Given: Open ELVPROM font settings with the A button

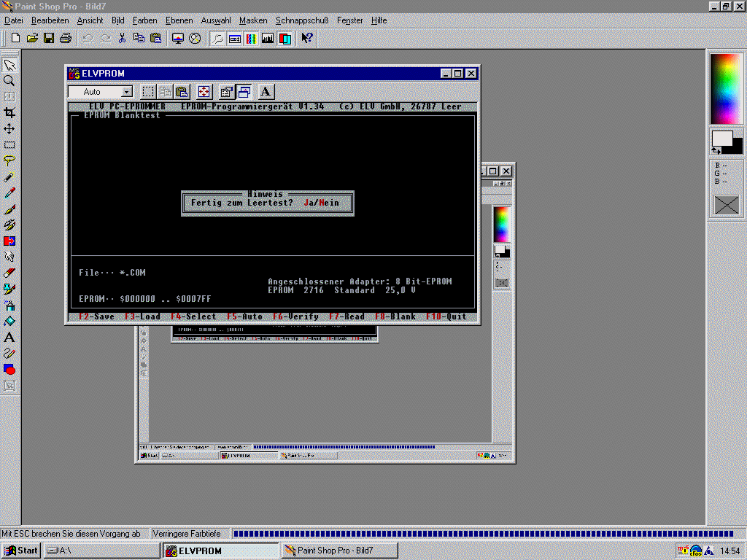Looking at the screenshot, I should pyautogui.click(x=266, y=91).
